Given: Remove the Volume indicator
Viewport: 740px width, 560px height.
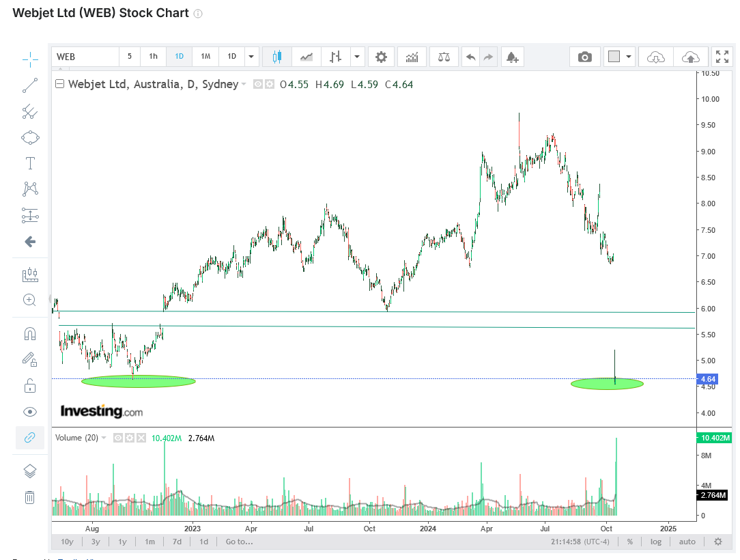Looking at the screenshot, I should click(141, 438).
